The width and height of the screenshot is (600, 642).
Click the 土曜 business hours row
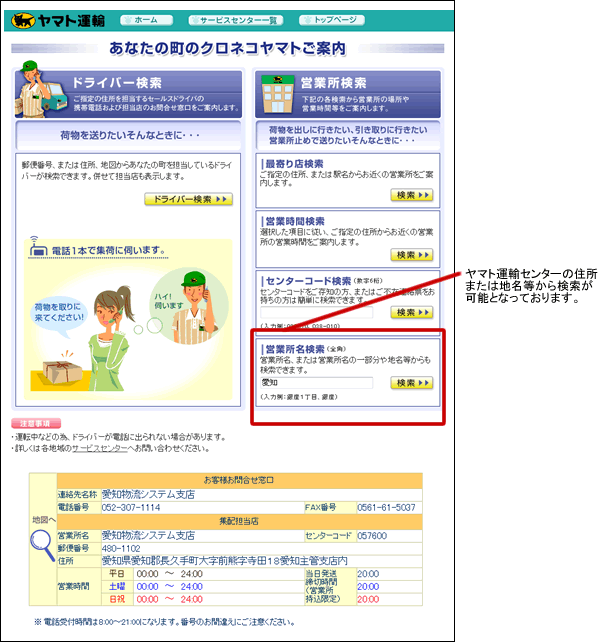point(203,587)
